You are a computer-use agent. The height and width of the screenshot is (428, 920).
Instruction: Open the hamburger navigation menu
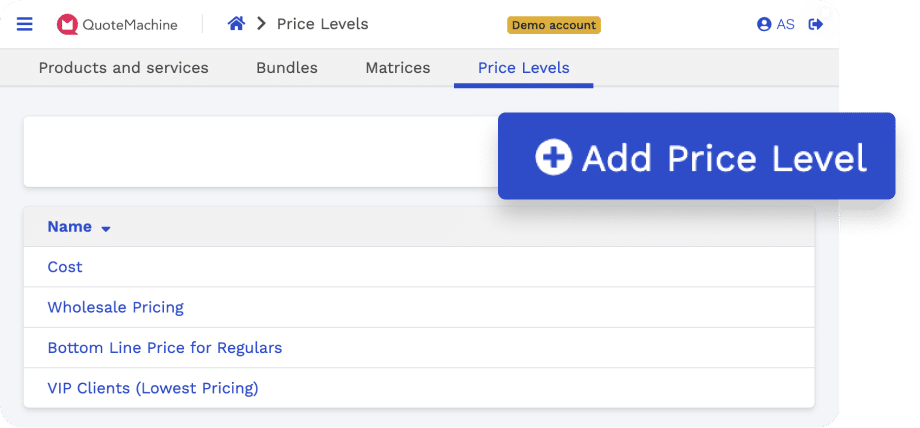(x=25, y=24)
